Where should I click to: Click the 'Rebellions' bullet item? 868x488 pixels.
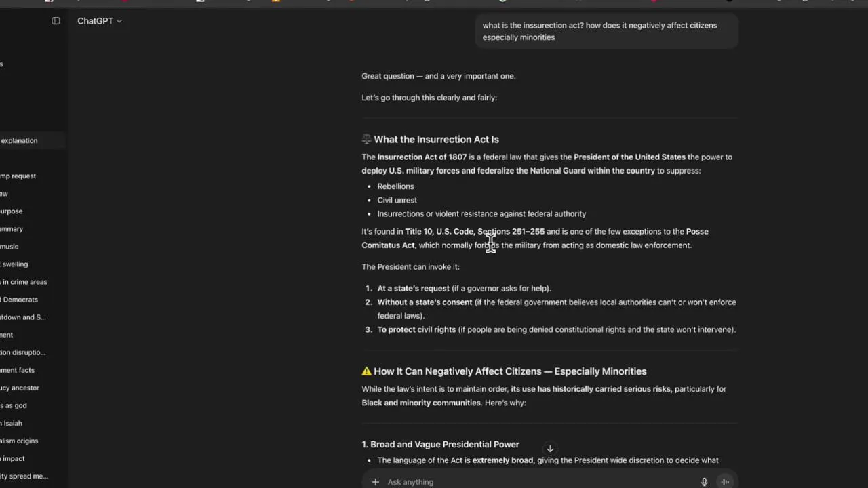click(x=395, y=186)
